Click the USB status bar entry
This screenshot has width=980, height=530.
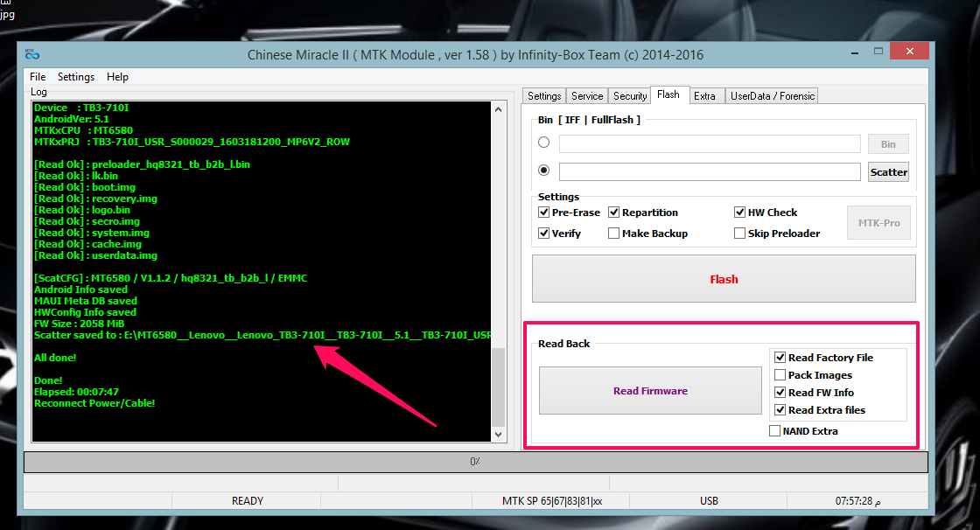(x=709, y=500)
